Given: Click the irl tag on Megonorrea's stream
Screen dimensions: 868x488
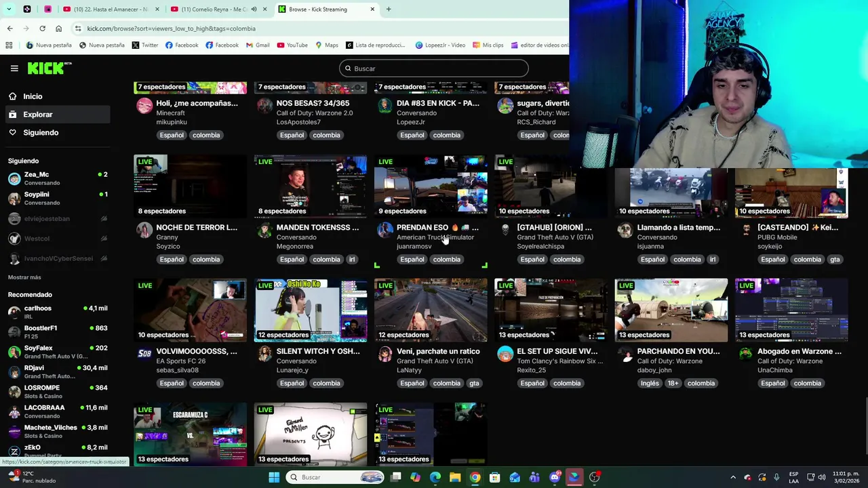Looking at the screenshot, I should click(x=351, y=259).
